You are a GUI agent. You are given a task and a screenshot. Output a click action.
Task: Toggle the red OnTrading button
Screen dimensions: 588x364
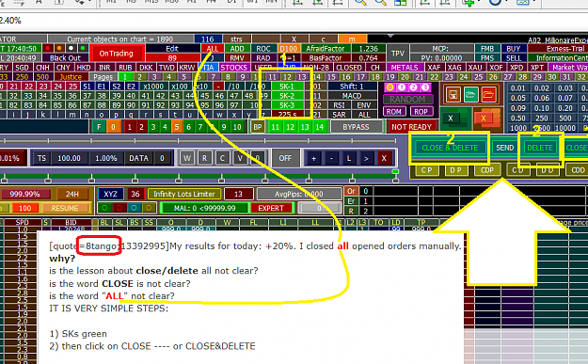point(117,54)
